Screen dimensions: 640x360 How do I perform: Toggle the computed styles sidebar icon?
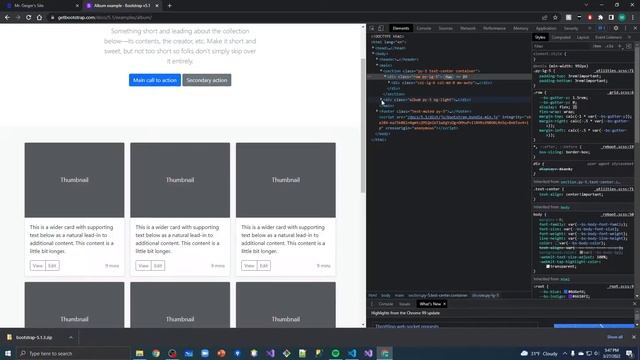tap(629, 46)
